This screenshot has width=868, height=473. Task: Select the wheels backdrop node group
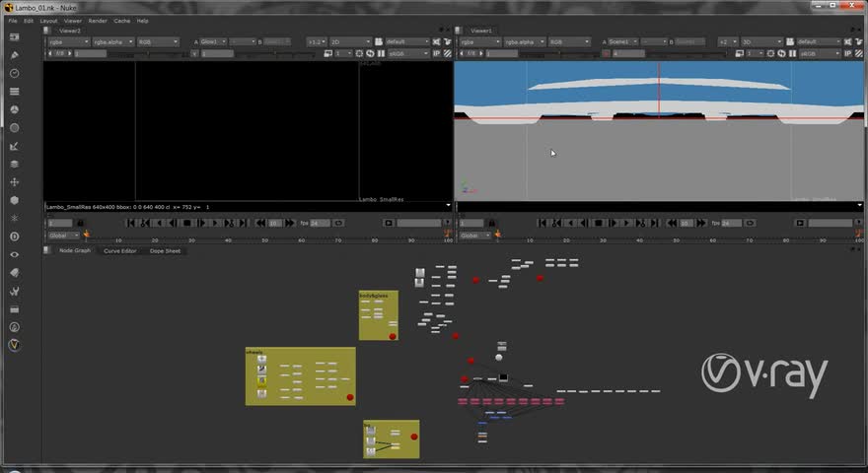301,376
